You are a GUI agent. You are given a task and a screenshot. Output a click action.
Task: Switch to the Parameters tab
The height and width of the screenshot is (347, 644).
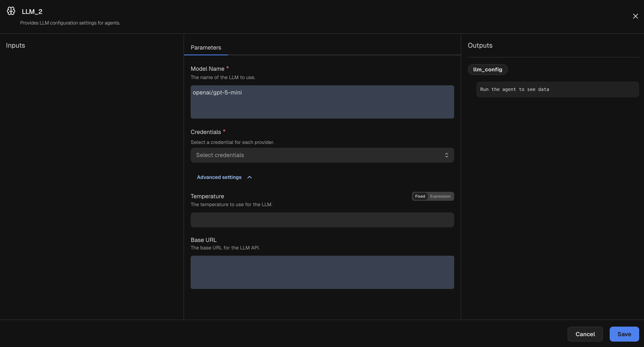pyautogui.click(x=205, y=47)
